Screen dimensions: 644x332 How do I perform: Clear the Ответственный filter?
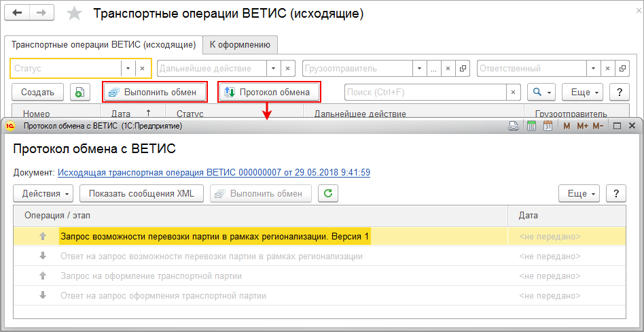point(608,69)
